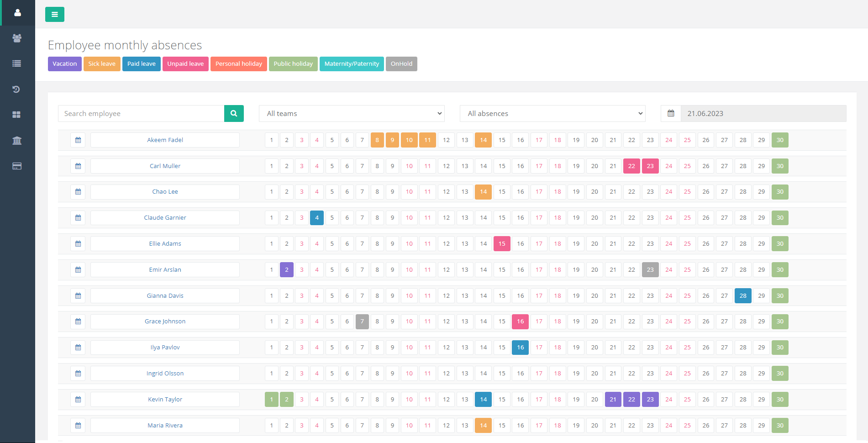Image resolution: width=868 pixels, height=443 pixels.
Task: Open the All teams dropdown
Action: [x=352, y=113]
